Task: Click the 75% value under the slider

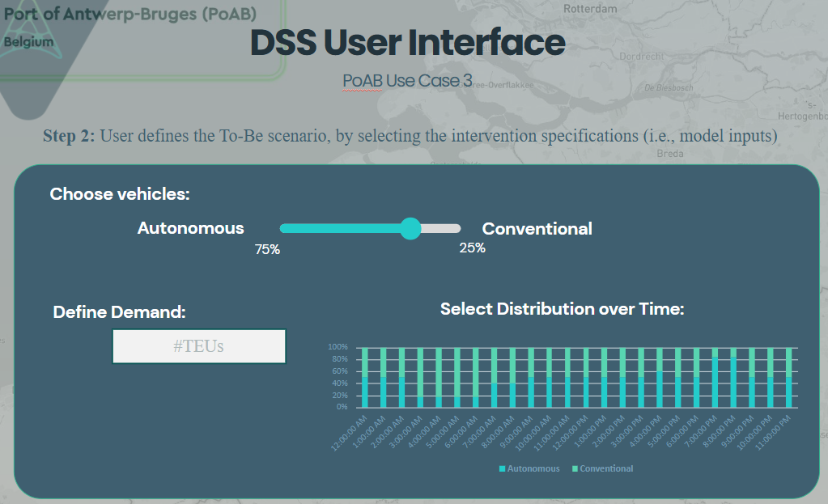Action: coord(267,250)
